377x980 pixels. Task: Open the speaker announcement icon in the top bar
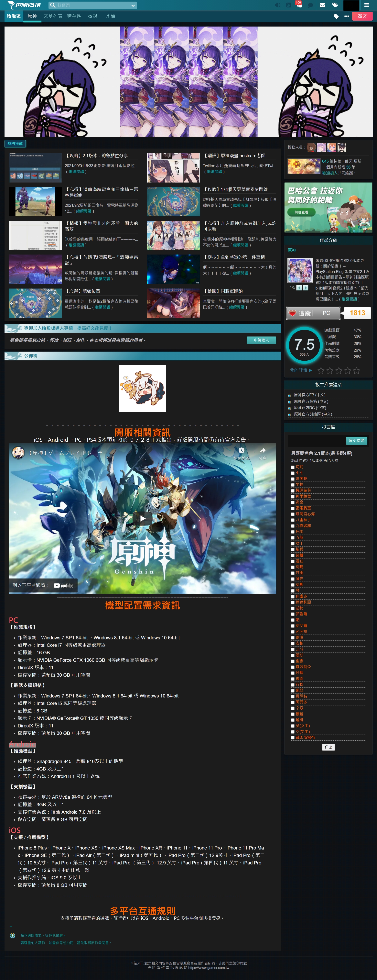tap(278, 5)
